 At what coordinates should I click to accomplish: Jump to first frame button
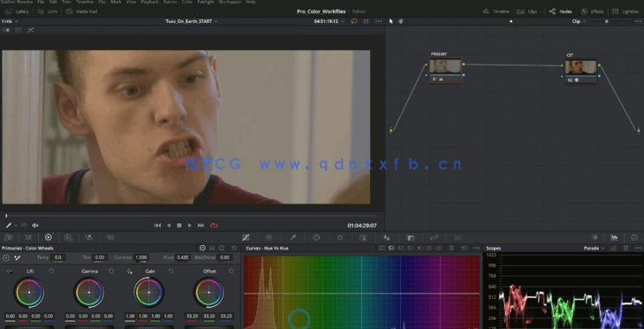click(157, 226)
